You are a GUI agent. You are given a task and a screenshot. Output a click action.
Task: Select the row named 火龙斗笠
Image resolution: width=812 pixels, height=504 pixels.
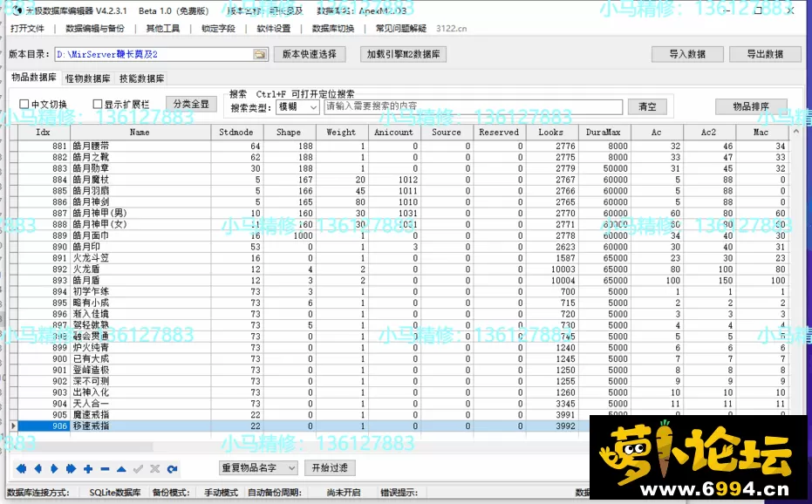pyautogui.click(x=399, y=258)
